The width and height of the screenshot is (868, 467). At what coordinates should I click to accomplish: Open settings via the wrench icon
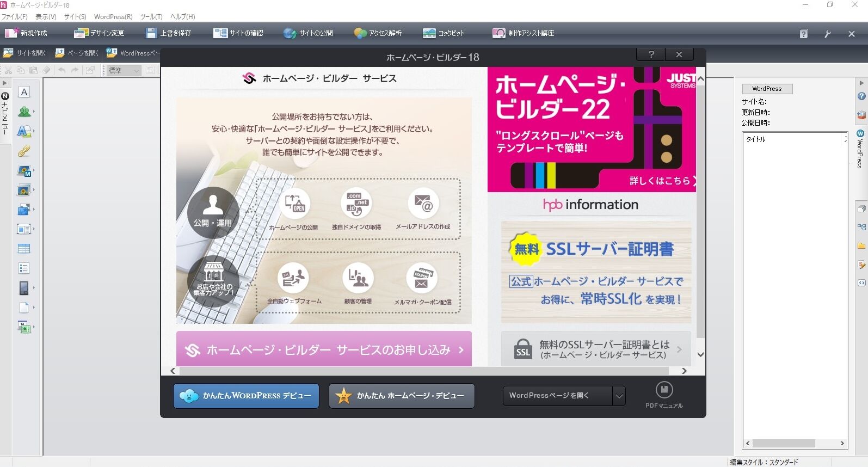(828, 34)
